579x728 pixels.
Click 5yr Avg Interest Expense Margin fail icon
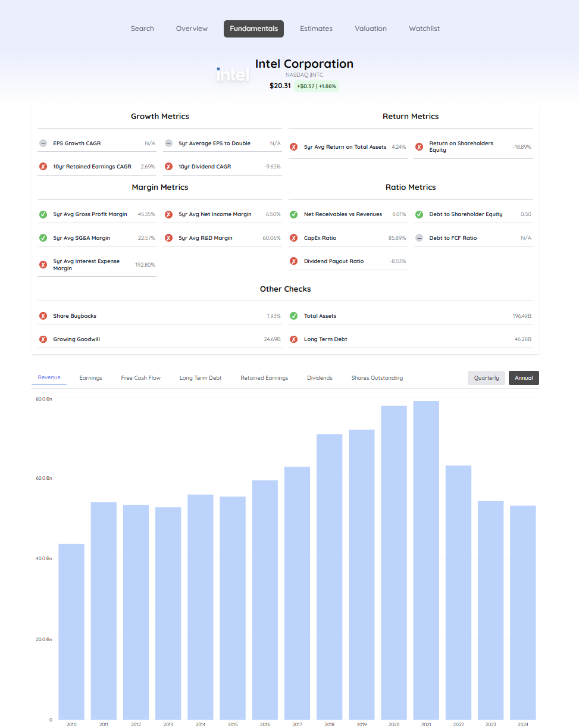pos(43,265)
